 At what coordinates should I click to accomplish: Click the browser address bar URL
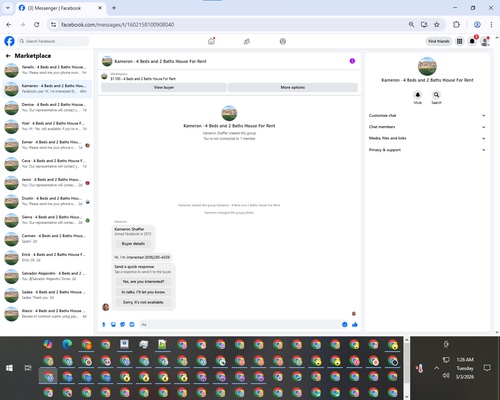[117, 25]
